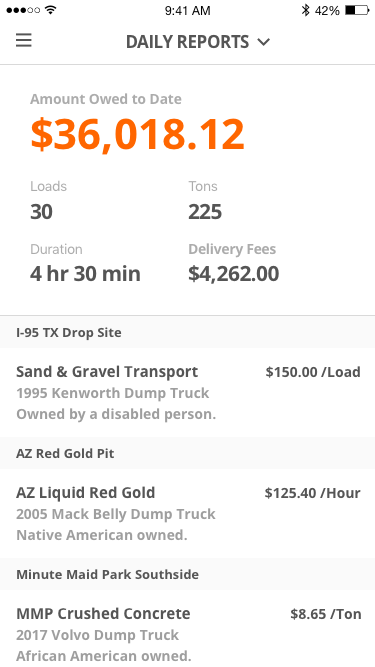This screenshot has height=667, width=375.
Task: Tap the $125.40 /Hour rate
Action: (x=312, y=493)
